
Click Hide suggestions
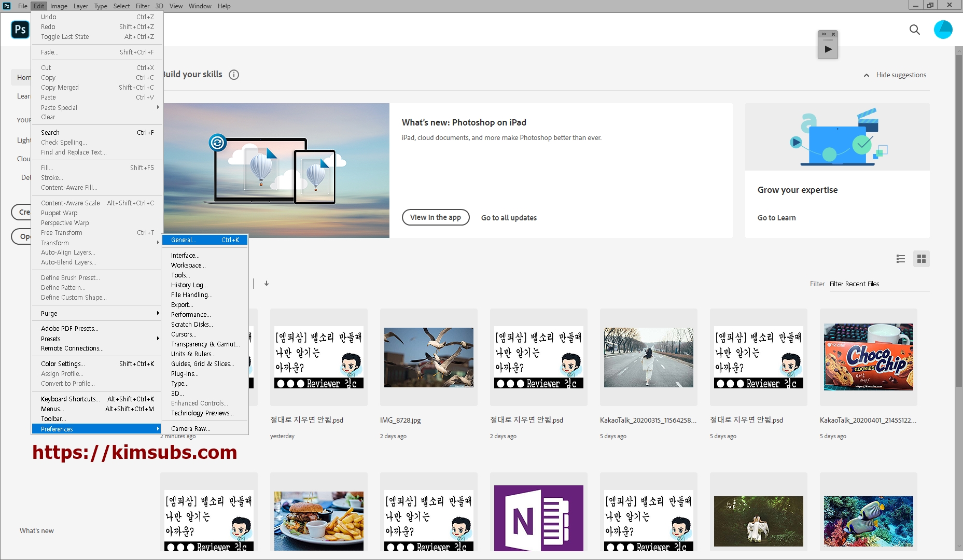coord(901,75)
